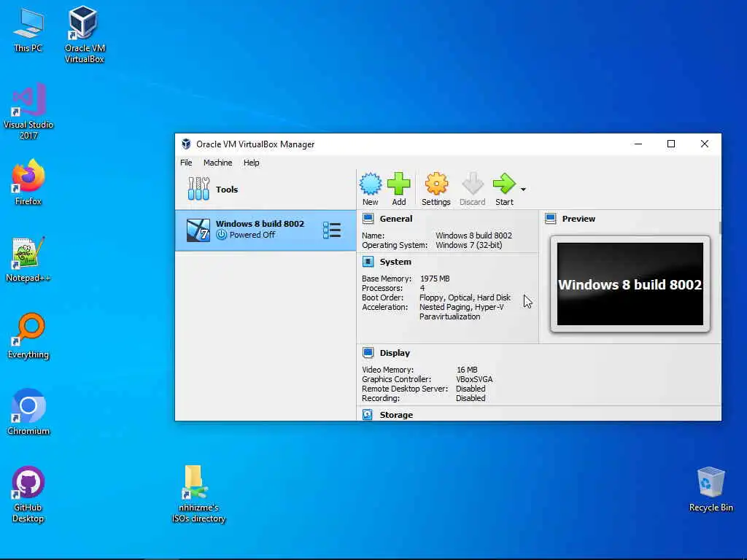Click the Powered Off status icon
This screenshot has height=560, width=747.
(x=221, y=234)
